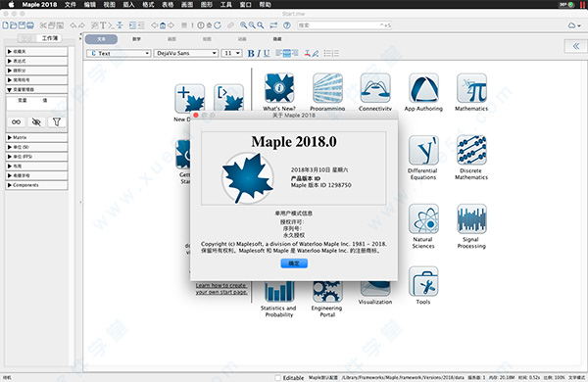Click 确定 in the about dialog
Screen dimensions: 588x382
294,263
